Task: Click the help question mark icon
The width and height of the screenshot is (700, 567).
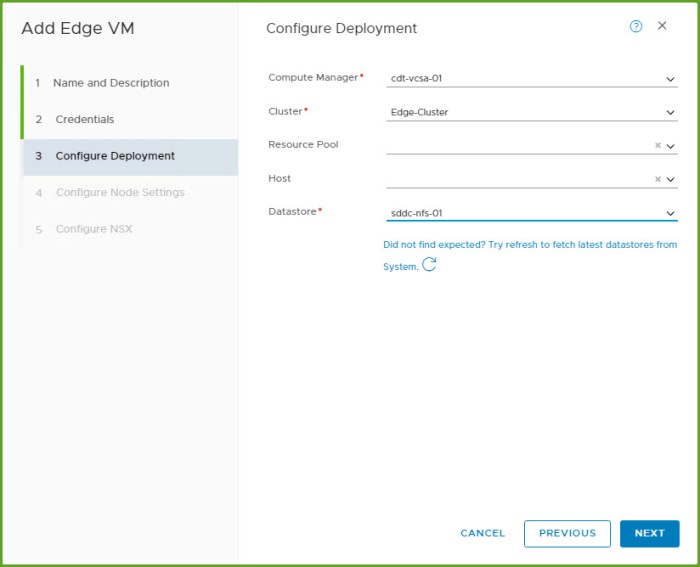Action: (x=636, y=27)
